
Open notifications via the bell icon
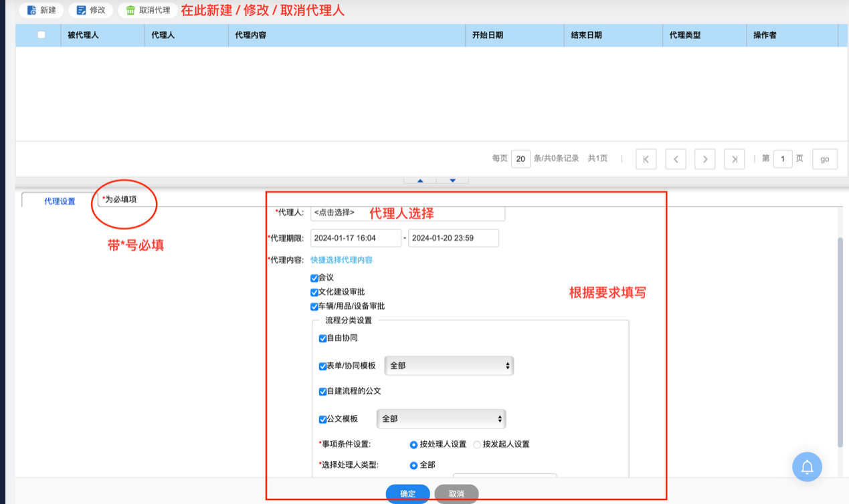(806, 467)
